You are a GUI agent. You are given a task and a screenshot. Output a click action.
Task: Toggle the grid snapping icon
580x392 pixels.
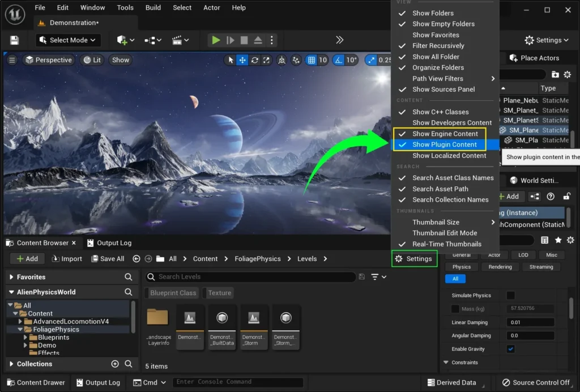tap(311, 60)
